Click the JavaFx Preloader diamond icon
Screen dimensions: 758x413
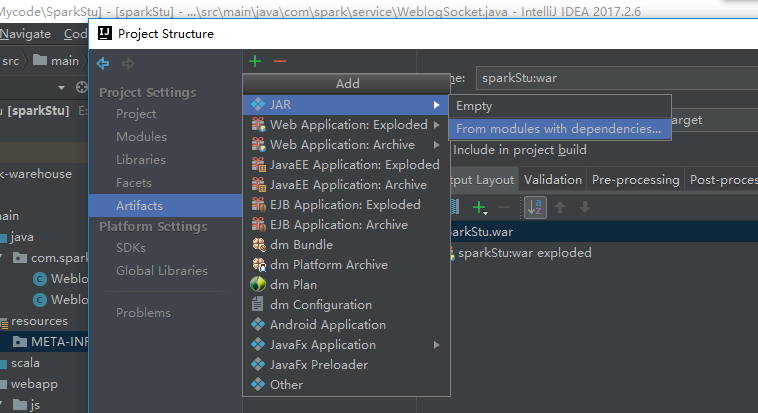tap(258, 364)
